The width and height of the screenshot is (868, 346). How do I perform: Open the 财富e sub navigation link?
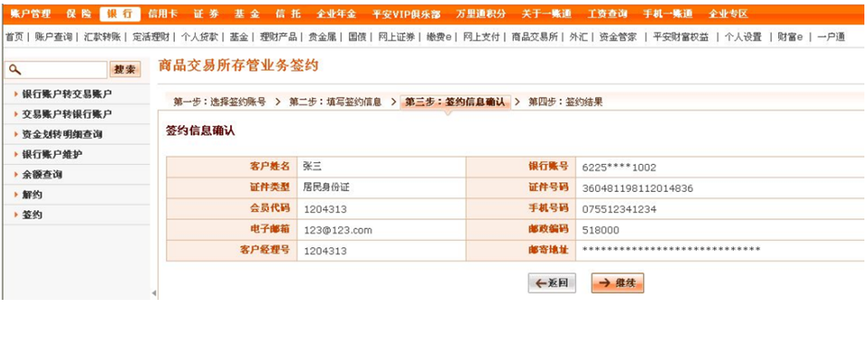790,37
